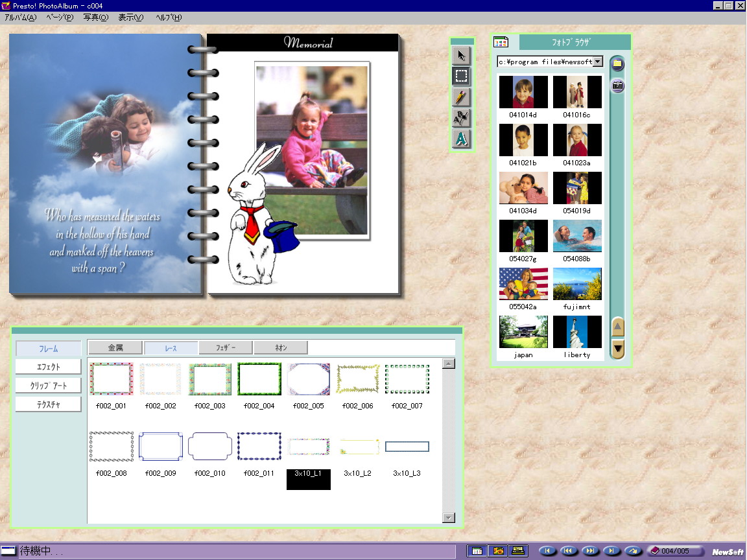The height and width of the screenshot is (560, 747).
Task: Open the アルバム(A) menu
Action: 20,17
